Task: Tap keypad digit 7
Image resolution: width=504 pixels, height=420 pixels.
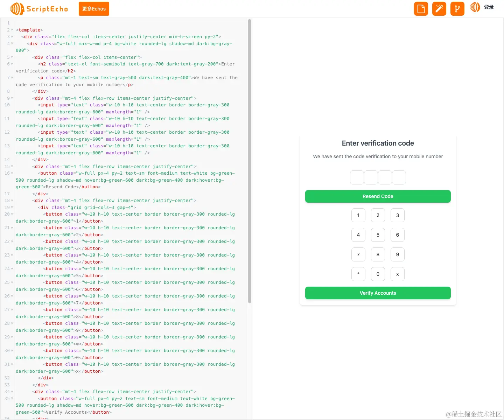Action: [x=358, y=254]
